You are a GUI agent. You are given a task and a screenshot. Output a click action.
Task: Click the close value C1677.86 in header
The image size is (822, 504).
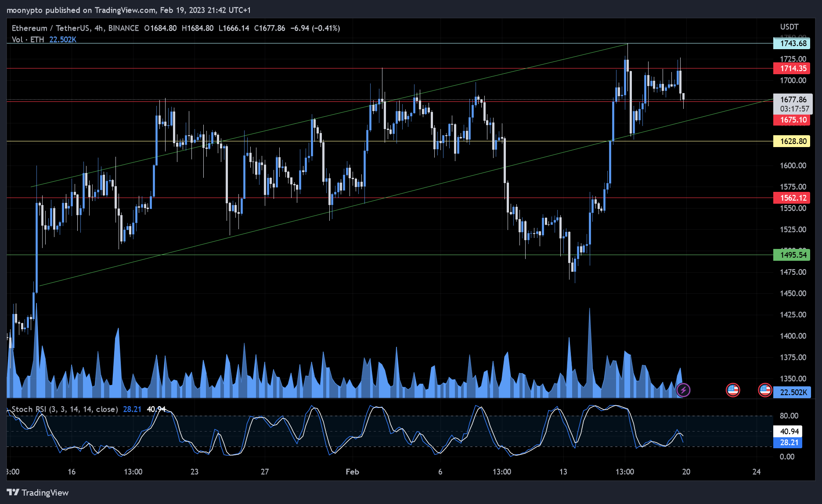click(x=270, y=28)
